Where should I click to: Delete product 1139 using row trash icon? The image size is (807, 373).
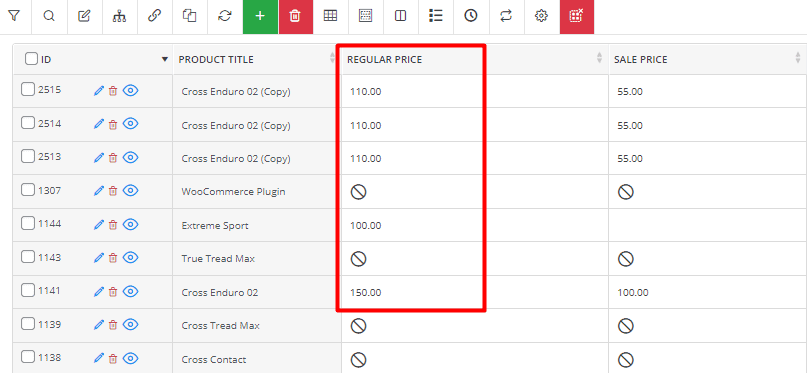point(113,325)
